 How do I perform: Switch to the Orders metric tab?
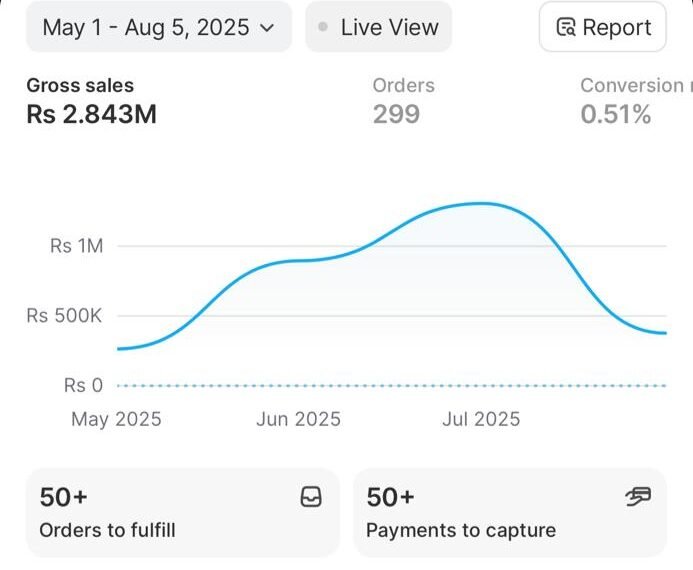(x=403, y=86)
